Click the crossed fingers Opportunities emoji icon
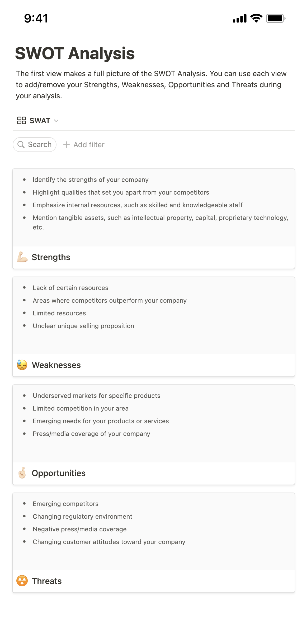The image size is (297, 644). click(22, 473)
